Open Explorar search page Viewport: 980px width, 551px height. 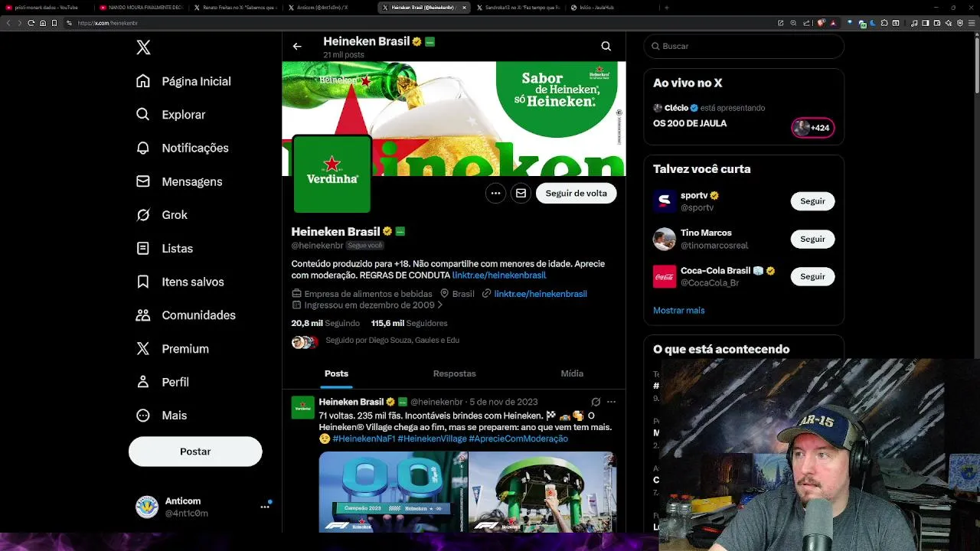[x=171, y=115]
